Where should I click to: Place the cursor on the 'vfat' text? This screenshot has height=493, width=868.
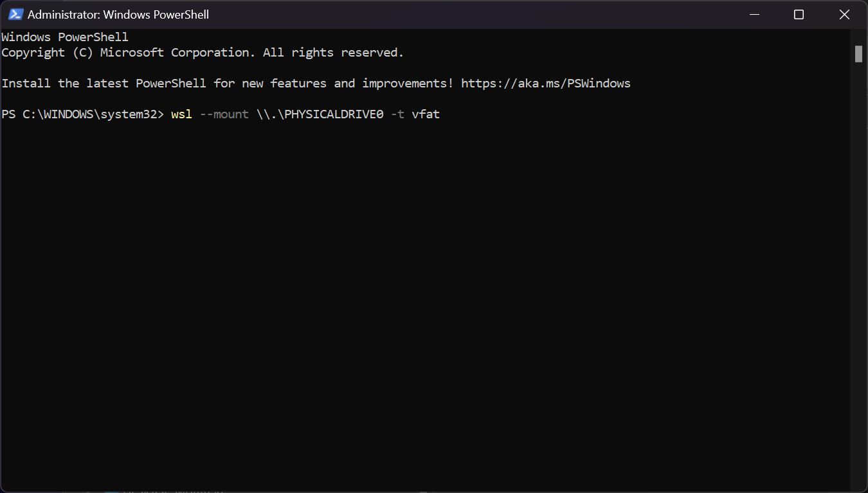click(426, 114)
